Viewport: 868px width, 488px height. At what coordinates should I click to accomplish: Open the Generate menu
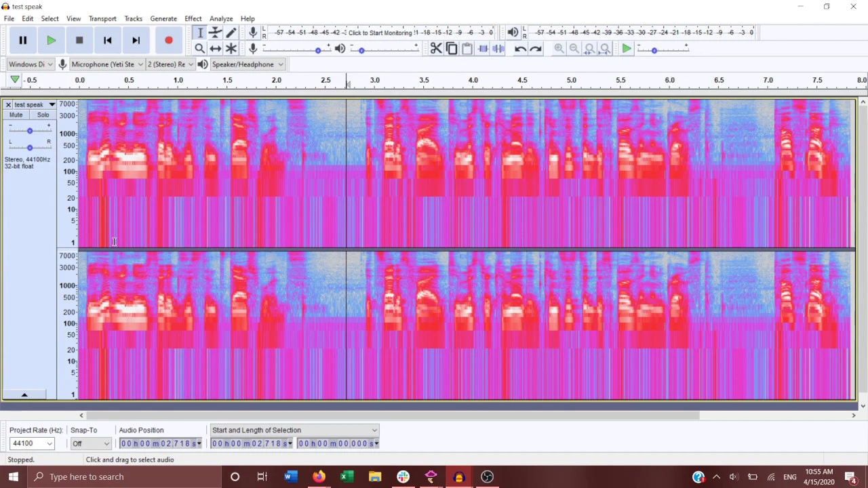(163, 19)
